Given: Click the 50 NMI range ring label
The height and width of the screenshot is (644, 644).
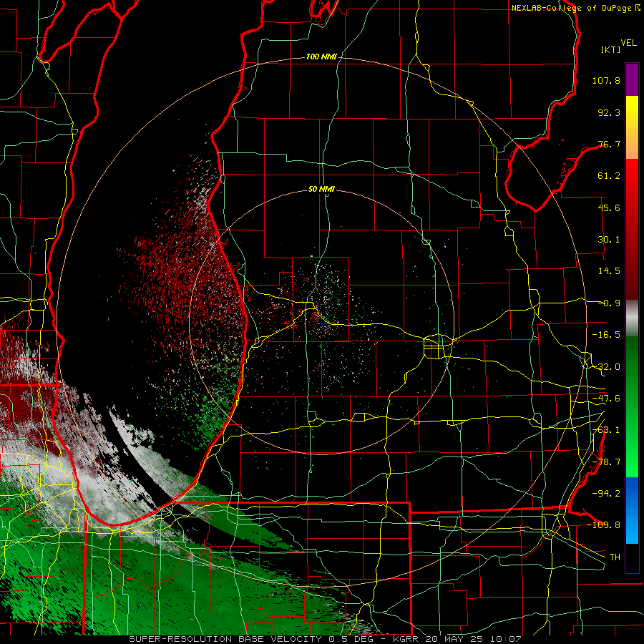Looking at the screenshot, I should pos(321,190).
